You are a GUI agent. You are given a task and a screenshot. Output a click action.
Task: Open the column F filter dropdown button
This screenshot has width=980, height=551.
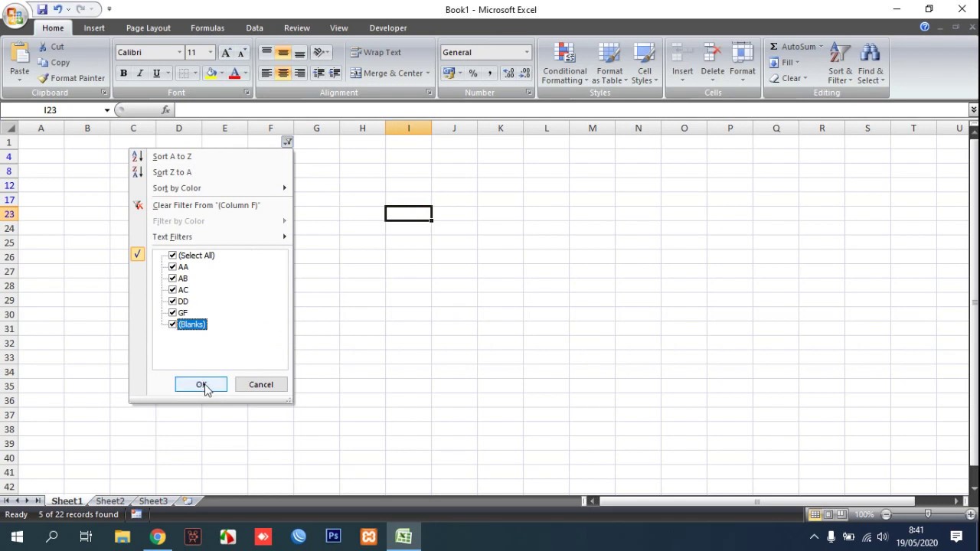[x=286, y=142]
